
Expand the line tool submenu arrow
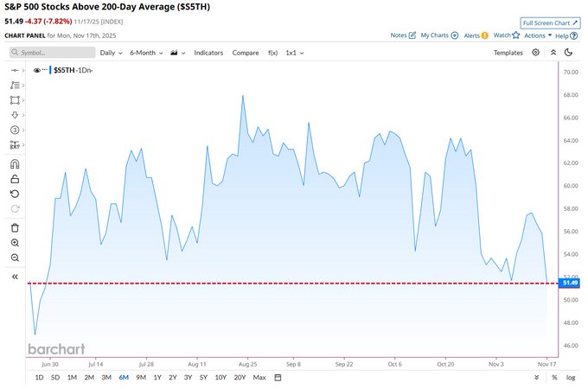pos(23,71)
